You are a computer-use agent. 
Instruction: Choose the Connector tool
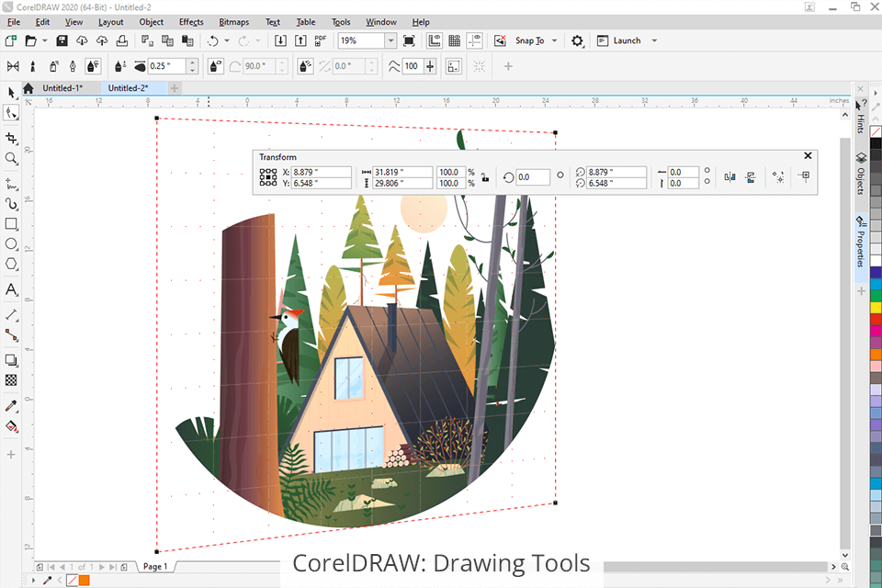[11, 335]
